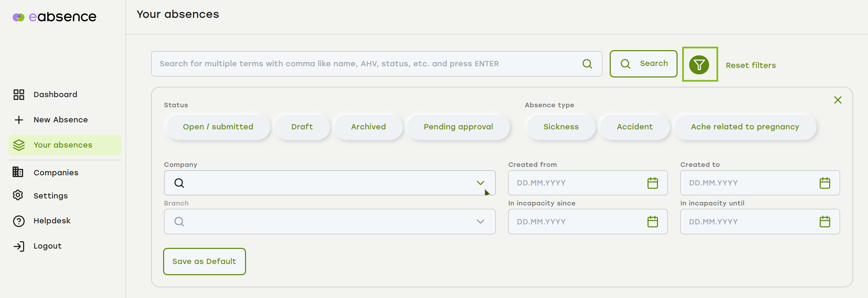The height and width of the screenshot is (298, 868).
Task: Toggle the Open / submitted status chip
Action: click(218, 127)
